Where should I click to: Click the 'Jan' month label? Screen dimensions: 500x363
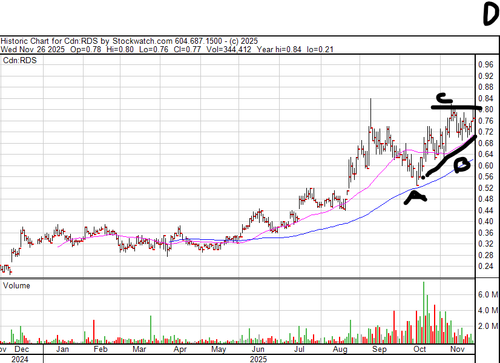[x=62, y=349]
